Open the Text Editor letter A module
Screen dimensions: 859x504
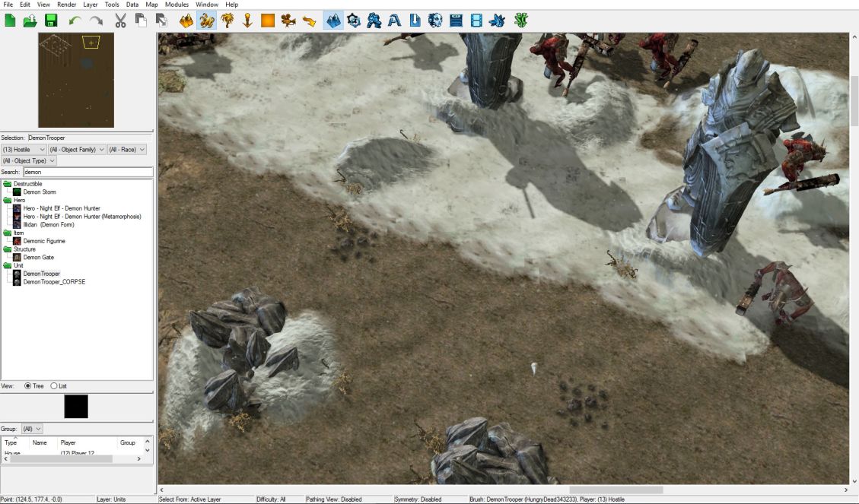[394, 21]
